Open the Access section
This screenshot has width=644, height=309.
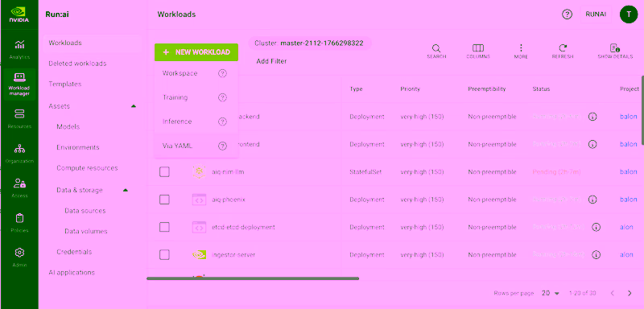pos(19,188)
